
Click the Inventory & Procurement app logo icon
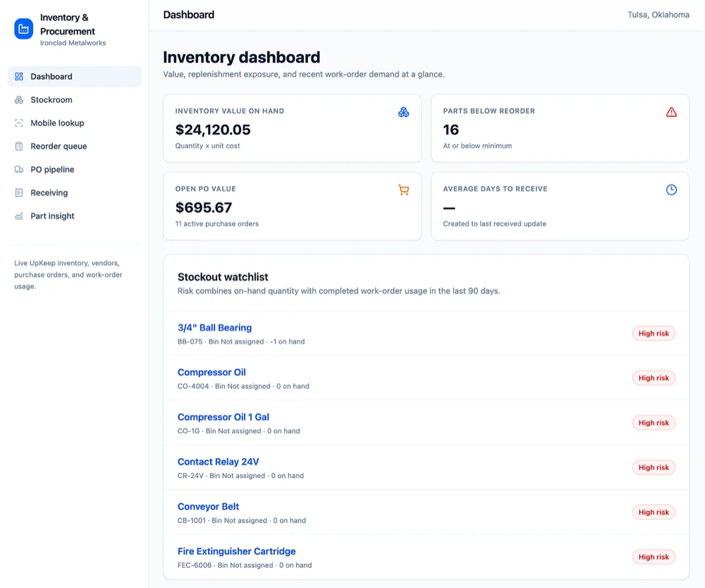(x=23, y=29)
